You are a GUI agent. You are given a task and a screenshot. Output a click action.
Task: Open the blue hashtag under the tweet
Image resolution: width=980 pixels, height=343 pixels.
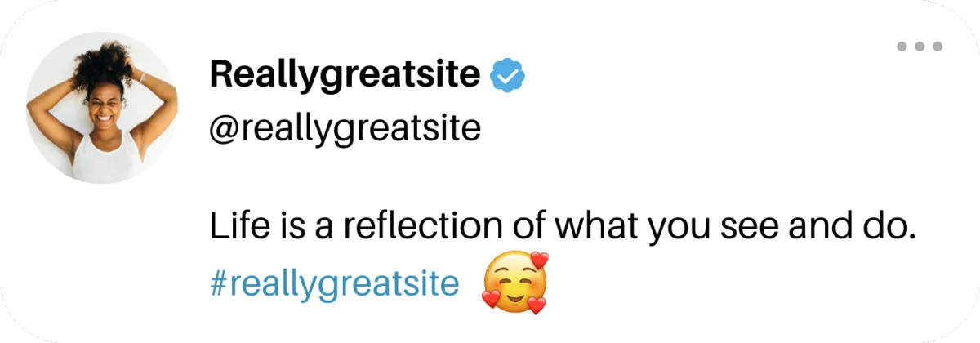click(334, 284)
